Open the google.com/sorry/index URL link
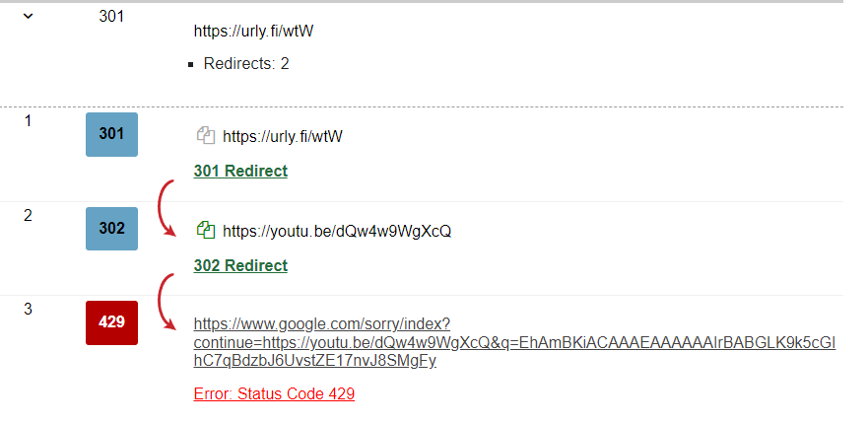The height and width of the screenshot is (424, 868). click(x=515, y=342)
